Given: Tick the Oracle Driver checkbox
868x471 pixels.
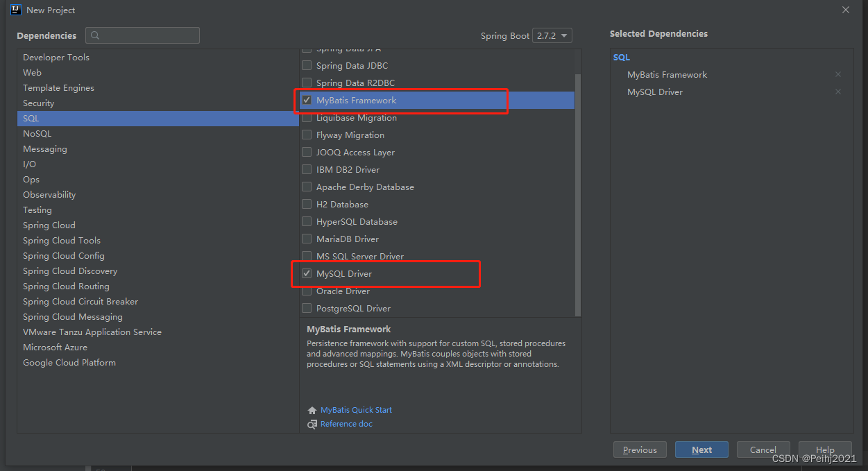Looking at the screenshot, I should 307,291.
